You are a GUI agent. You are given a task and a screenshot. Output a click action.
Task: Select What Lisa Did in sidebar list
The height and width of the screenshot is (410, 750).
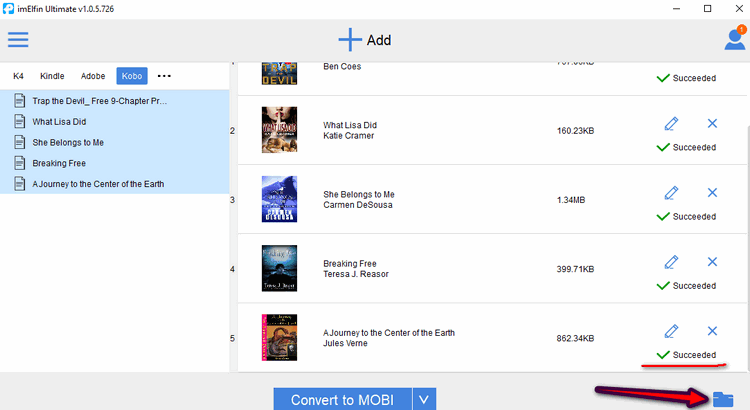click(x=115, y=122)
